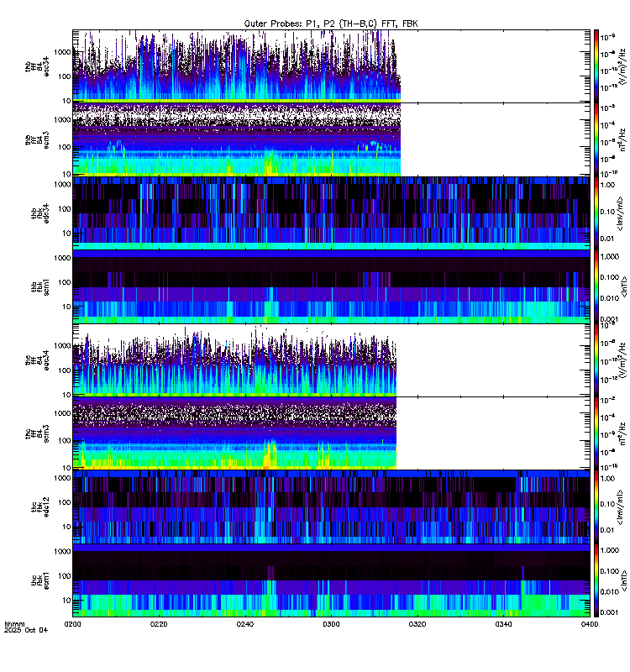
Task: Click inside the thb fbk edc34 filterbank panel
Action: (331, 213)
